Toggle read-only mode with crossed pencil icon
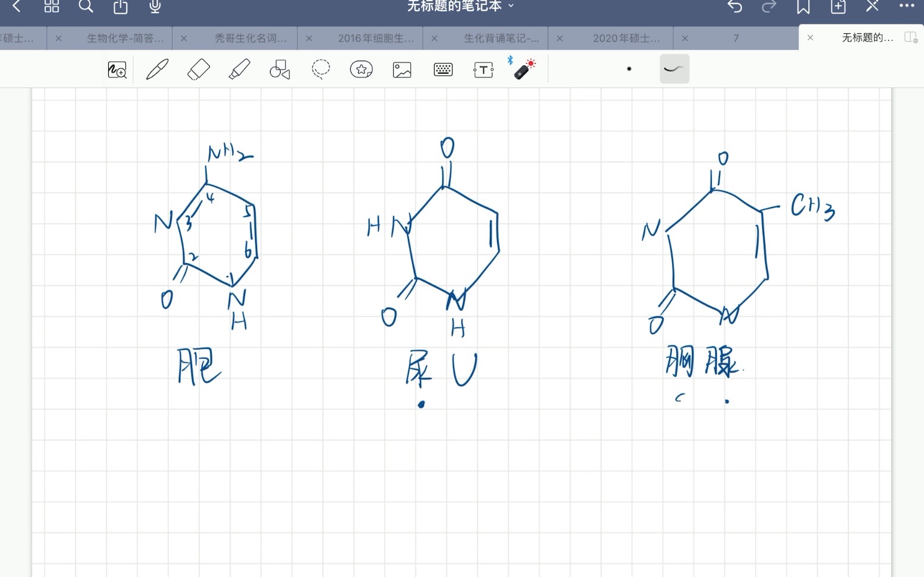Viewport: 924px width, 577px height. (x=872, y=7)
